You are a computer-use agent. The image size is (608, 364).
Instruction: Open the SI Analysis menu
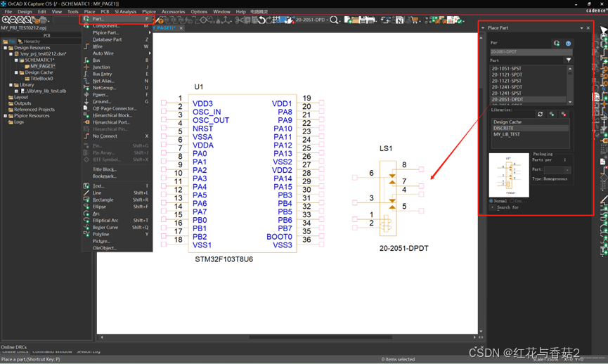[x=125, y=12]
